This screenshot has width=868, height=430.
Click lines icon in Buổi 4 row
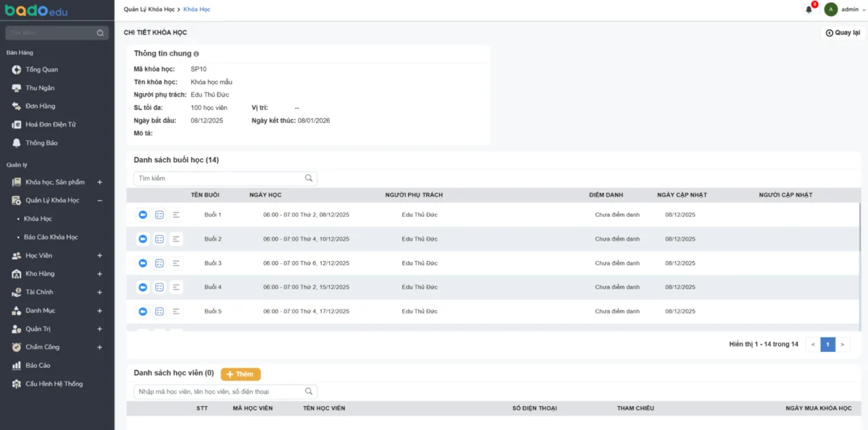pos(176,287)
